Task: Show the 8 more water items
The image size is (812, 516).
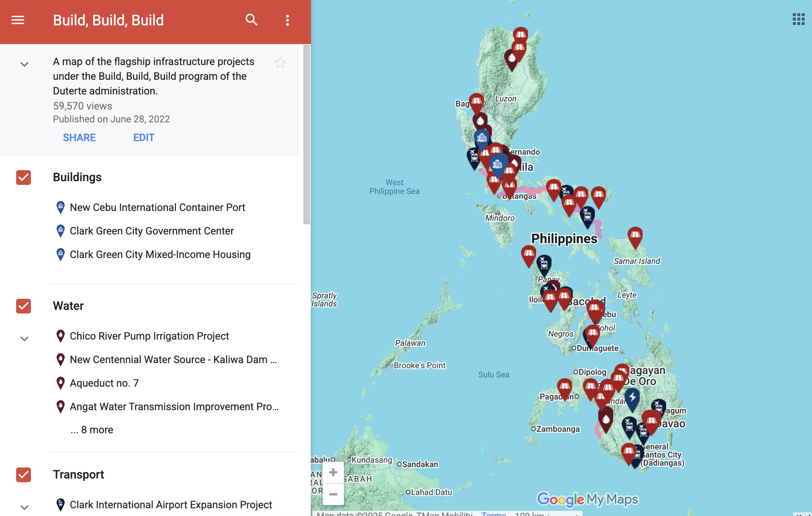Action: (x=92, y=430)
